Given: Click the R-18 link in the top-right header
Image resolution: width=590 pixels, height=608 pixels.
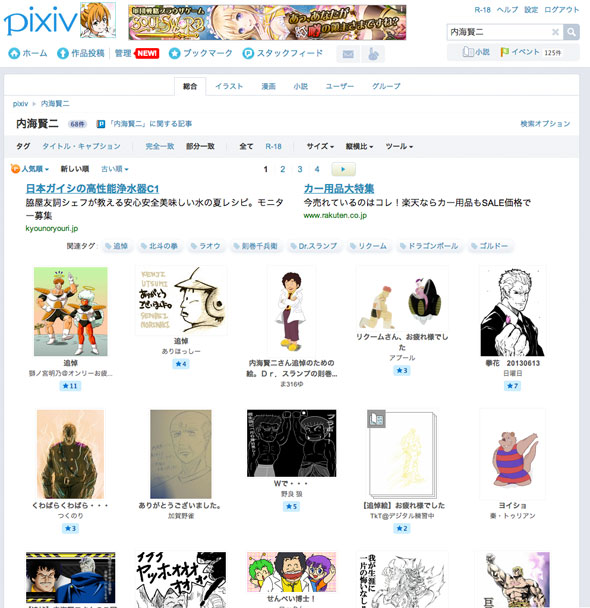Looking at the screenshot, I should click(482, 10).
